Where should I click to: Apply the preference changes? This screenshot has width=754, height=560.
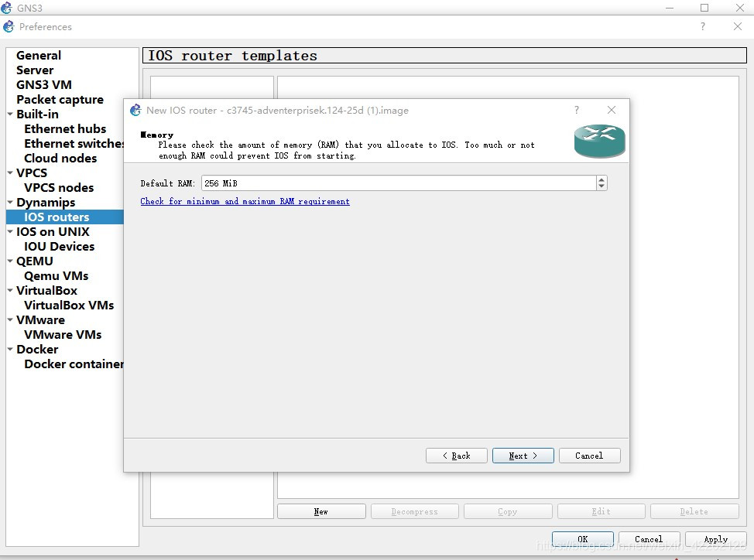pos(715,539)
